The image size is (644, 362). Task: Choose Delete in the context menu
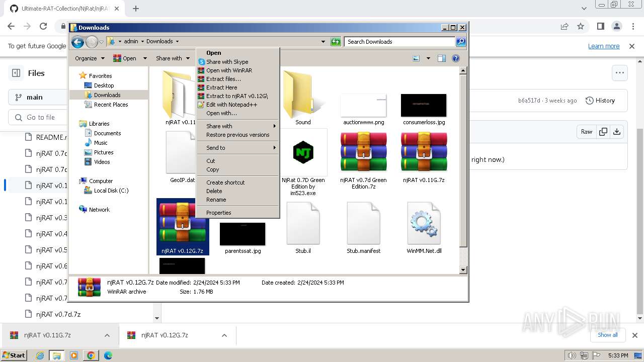pyautogui.click(x=237, y=191)
